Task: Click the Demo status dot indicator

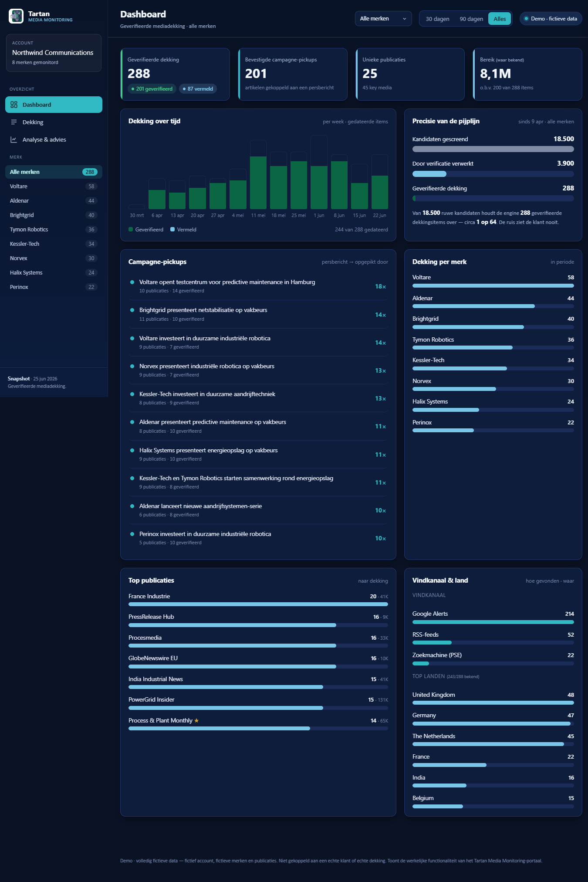Action: coord(526,19)
